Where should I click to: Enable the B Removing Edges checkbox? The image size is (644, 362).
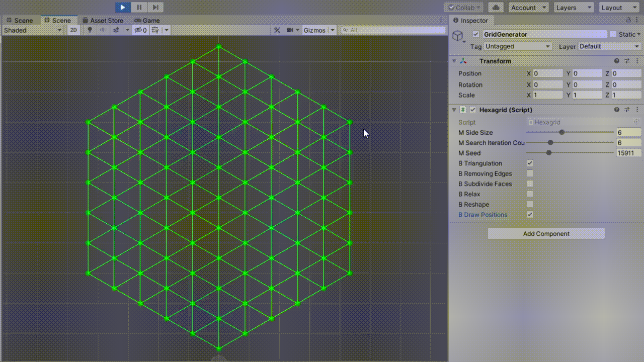tap(530, 173)
